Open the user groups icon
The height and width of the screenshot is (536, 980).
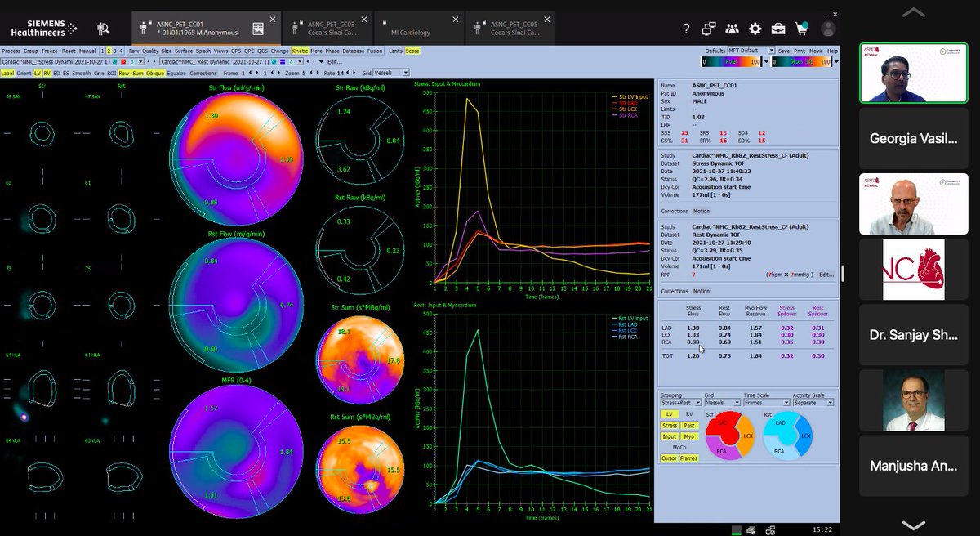pos(733,29)
